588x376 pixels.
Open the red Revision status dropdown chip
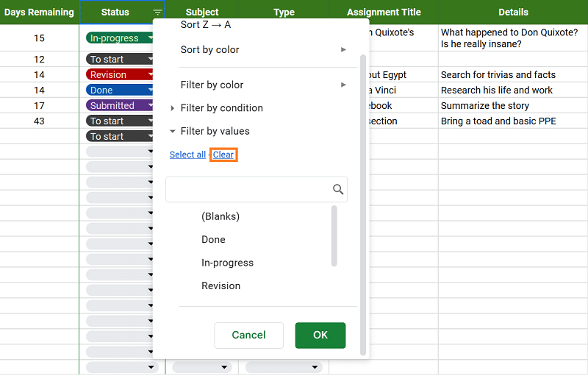click(119, 75)
